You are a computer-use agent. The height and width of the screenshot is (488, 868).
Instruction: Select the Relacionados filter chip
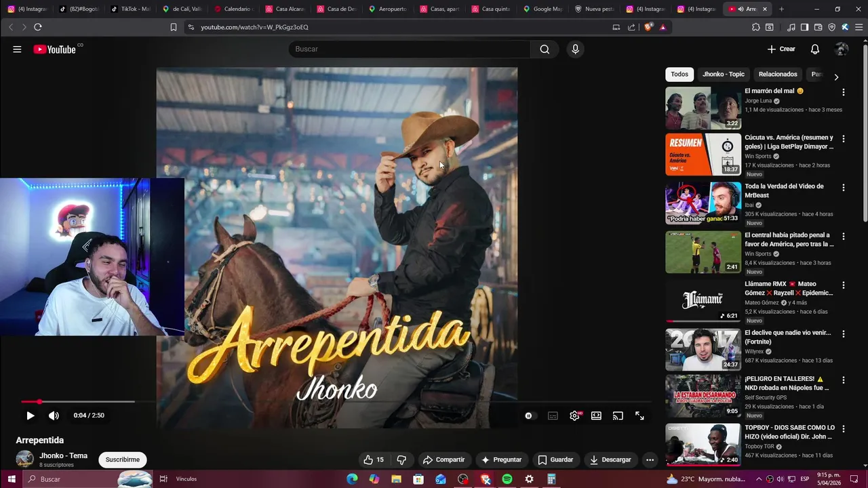778,74
